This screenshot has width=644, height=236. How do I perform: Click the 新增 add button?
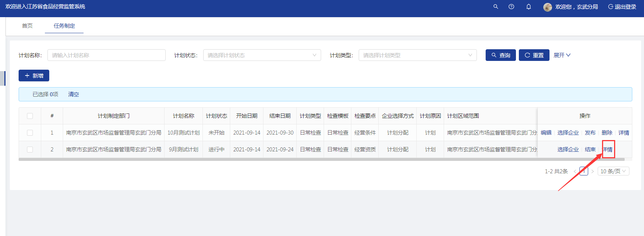(34, 76)
